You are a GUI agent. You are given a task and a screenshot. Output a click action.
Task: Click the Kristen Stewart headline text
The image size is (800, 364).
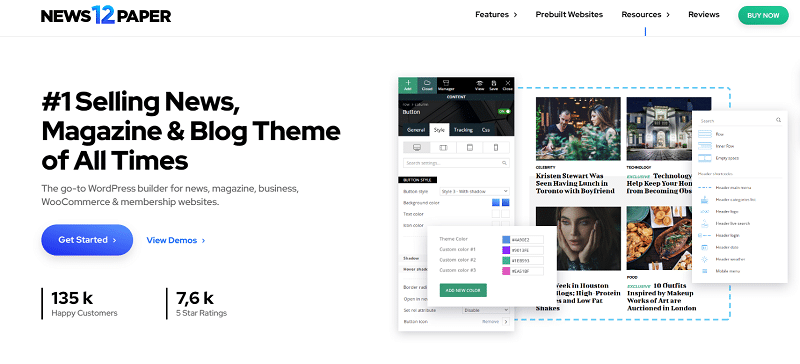(575, 183)
